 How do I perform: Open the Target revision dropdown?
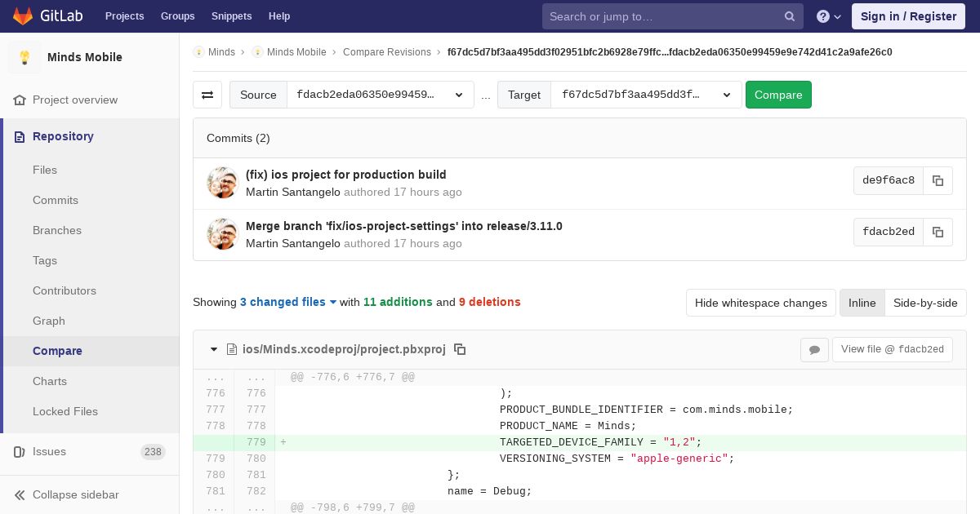pos(646,95)
